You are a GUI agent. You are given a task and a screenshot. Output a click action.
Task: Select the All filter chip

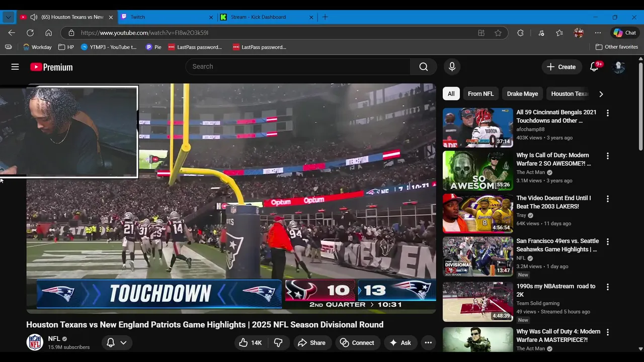pos(451,94)
